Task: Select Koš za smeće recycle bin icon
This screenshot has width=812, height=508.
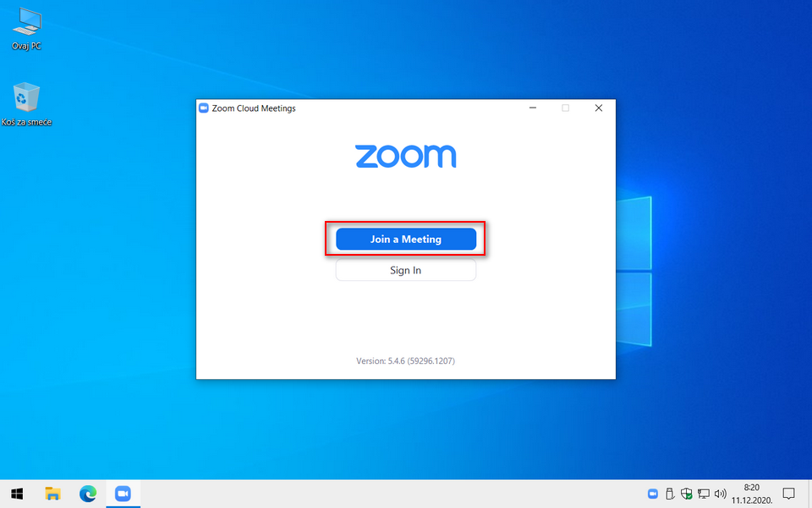Action: pyautogui.click(x=26, y=104)
